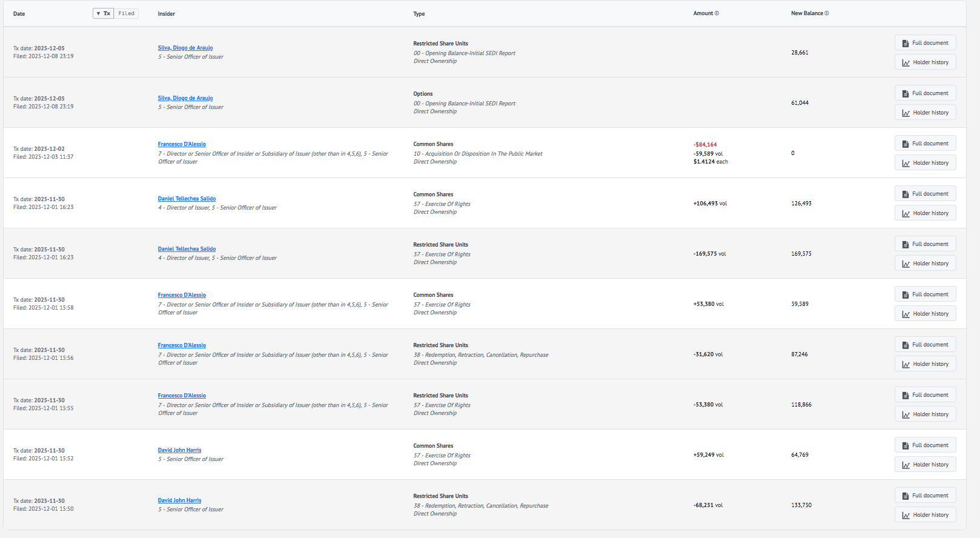Show Holder history for +106,493 vol row
The width and height of the screenshot is (980, 538).
(925, 213)
